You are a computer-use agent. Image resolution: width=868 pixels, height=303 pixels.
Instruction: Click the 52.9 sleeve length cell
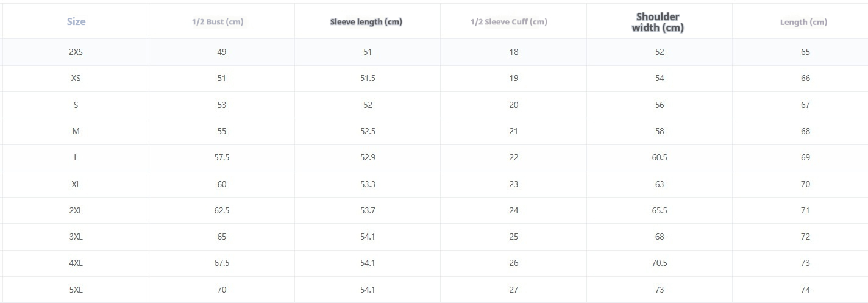(368, 157)
